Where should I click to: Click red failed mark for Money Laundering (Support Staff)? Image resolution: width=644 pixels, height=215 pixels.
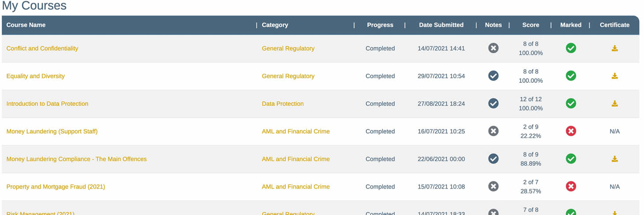pyautogui.click(x=571, y=131)
